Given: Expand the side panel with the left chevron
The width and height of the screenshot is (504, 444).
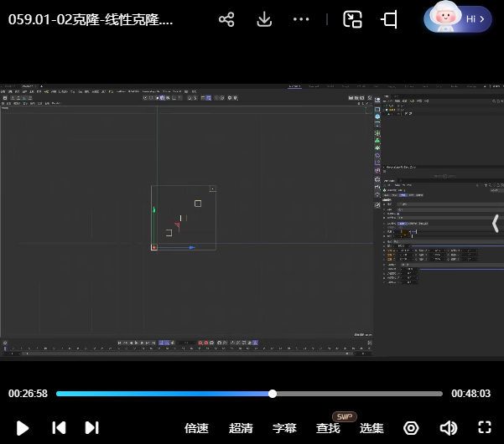Looking at the screenshot, I should point(495,223).
